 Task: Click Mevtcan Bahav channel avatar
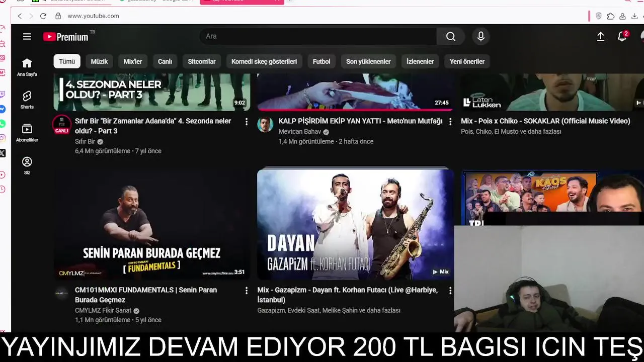click(x=265, y=125)
